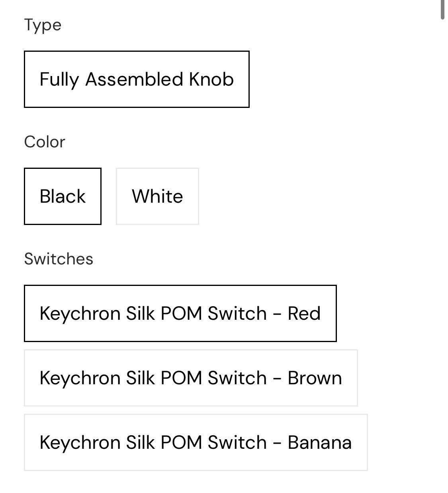The height and width of the screenshot is (493, 448).
Task: Pick the Brown switch variant
Action: tap(191, 378)
